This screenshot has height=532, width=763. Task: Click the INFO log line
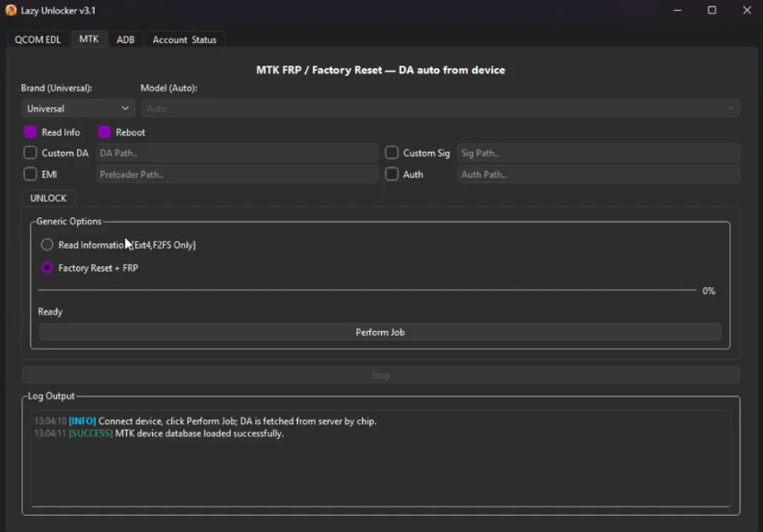click(206, 421)
